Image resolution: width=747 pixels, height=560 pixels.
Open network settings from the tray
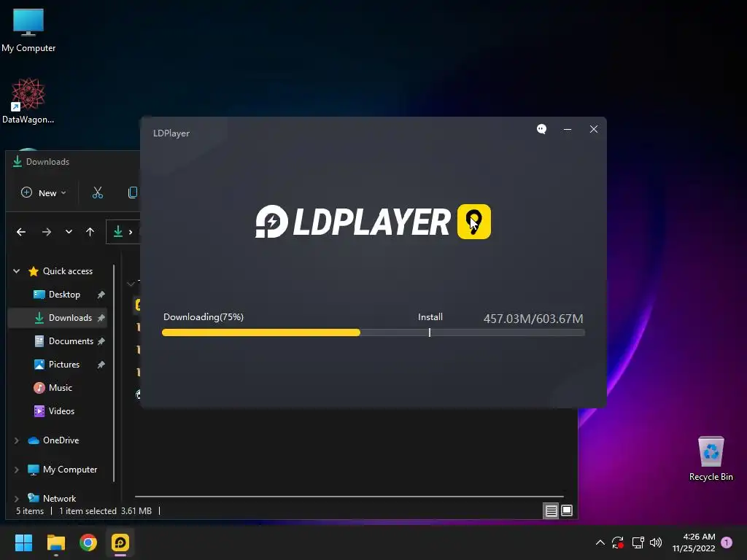pos(638,542)
